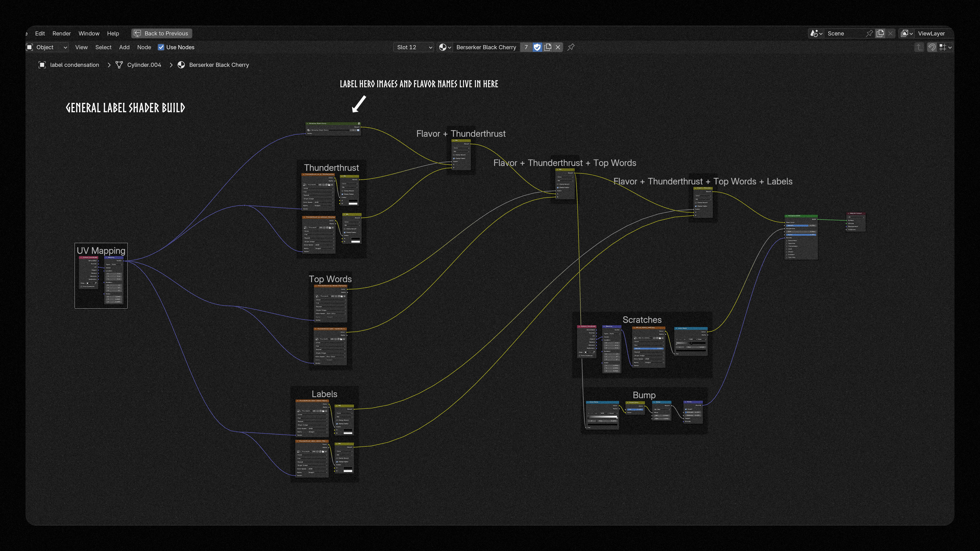Open the Node menu
Image resolution: width=980 pixels, height=551 pixels.
[144, 47]
